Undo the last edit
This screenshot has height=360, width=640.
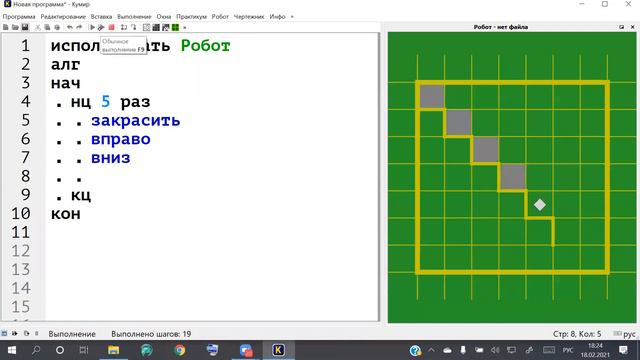click(70, 27)
